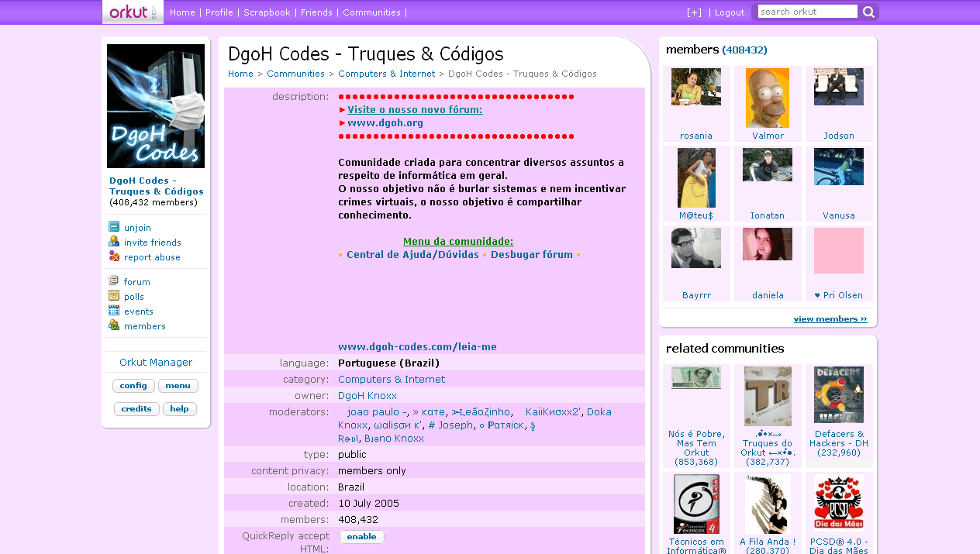Click Logout in the header
The width and height of the screenshot is (980, 554).
(730, 12)
